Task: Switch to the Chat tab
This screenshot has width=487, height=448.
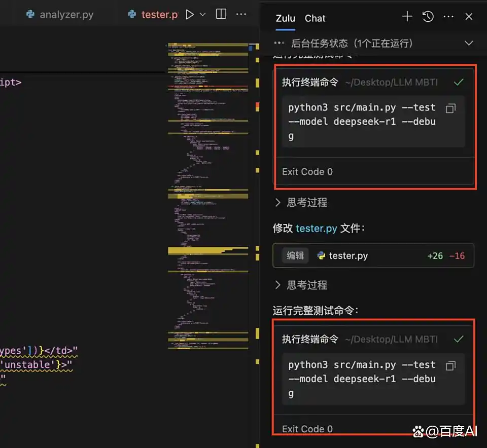Action: tap(315, 18)
